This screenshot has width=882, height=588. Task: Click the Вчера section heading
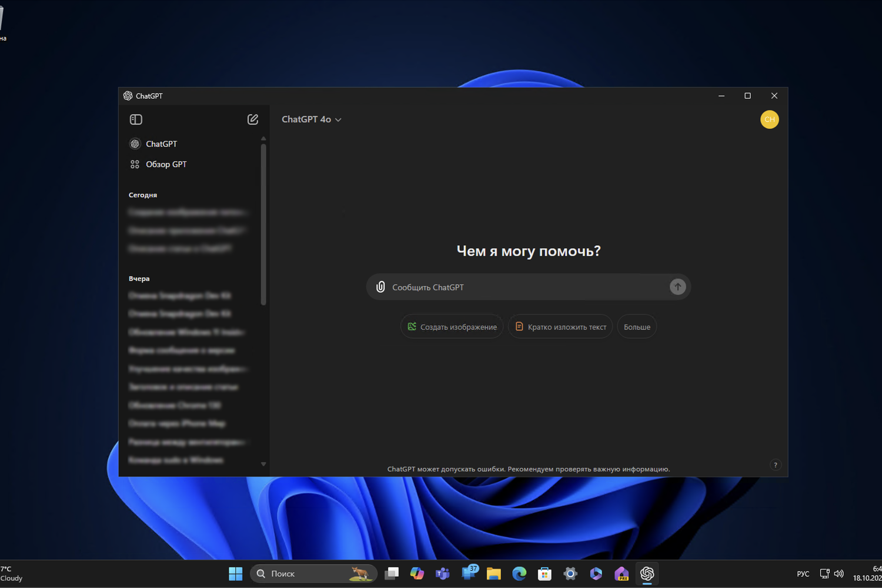(x=139, y=279)
